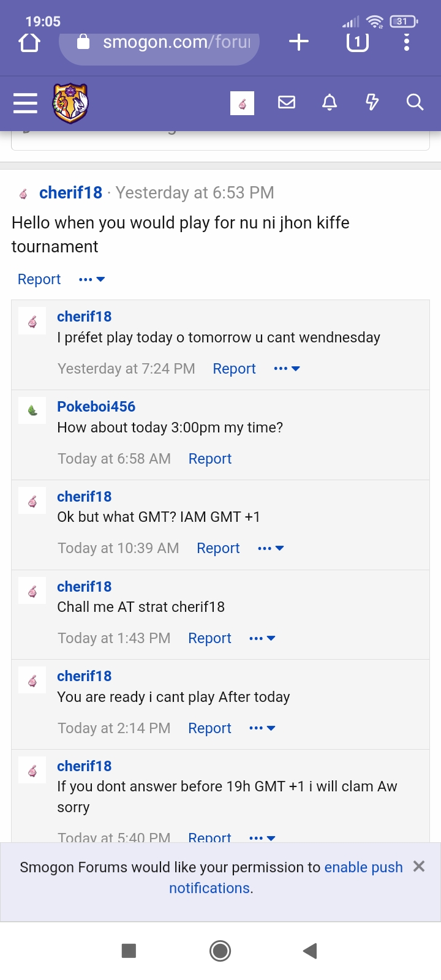Open browser three-dot overflow menu
The image size is (441, 980).
coord(406,42)
